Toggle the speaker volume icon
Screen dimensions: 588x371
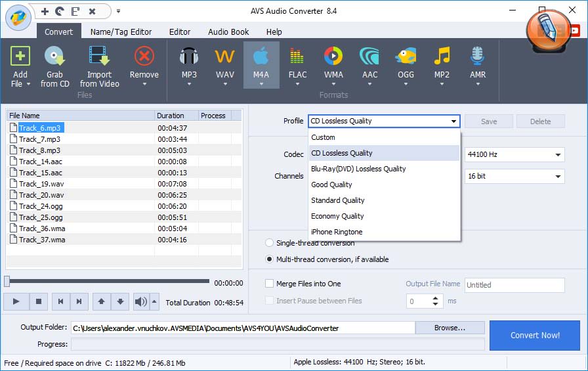[x=141, y=301]
